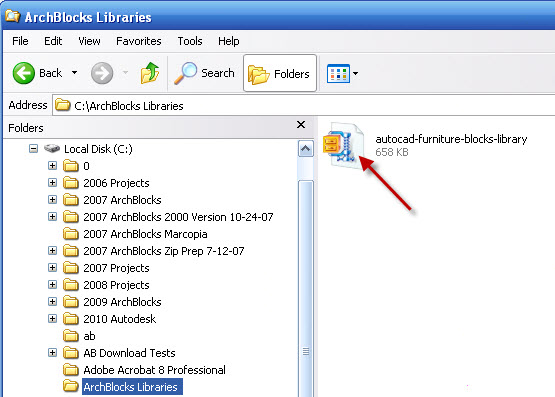Select the ab folder label in the tree
The image size is (555, 397).
click(x=89, y=336)
